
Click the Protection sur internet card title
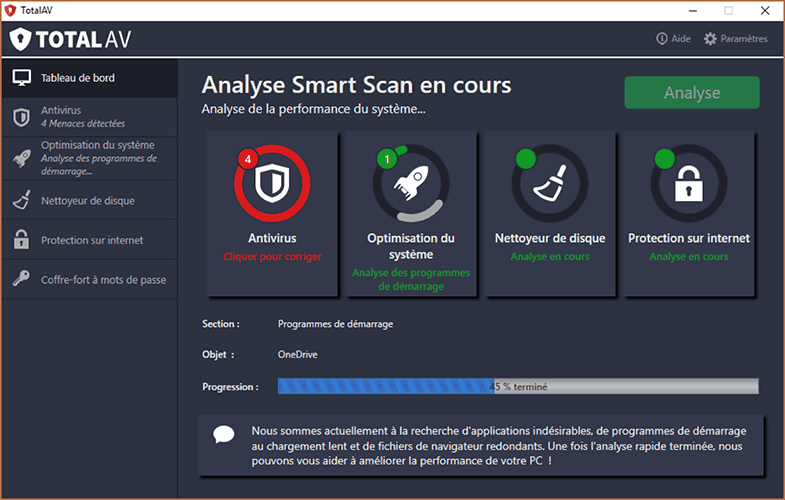pyautogui.click(x=689, y=238)
